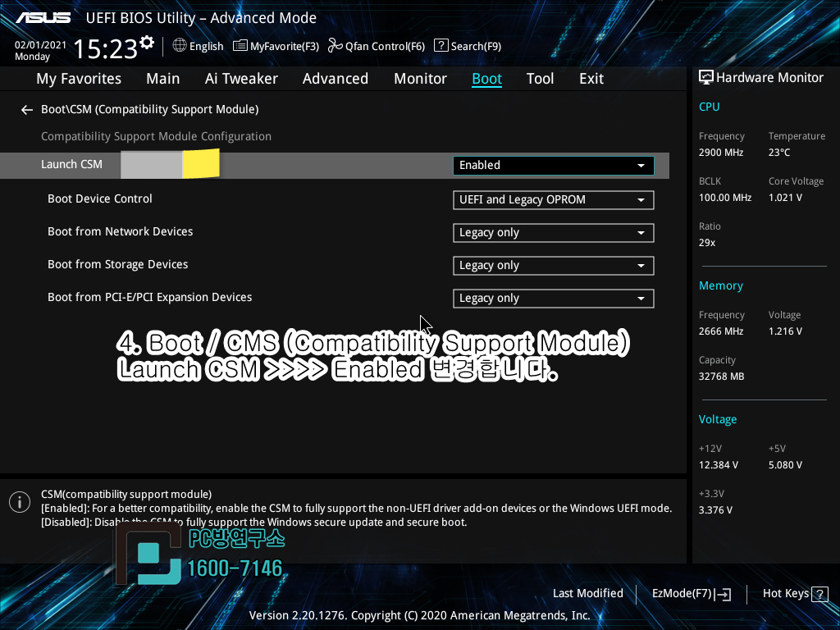This screenshot has width=840, height=630.
Task: Click the BIOS version copyright text
Action: click(419, 615)
